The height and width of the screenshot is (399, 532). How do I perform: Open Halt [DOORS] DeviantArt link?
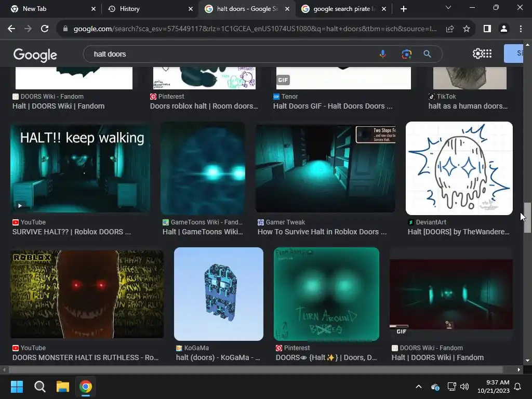point(458,232)
